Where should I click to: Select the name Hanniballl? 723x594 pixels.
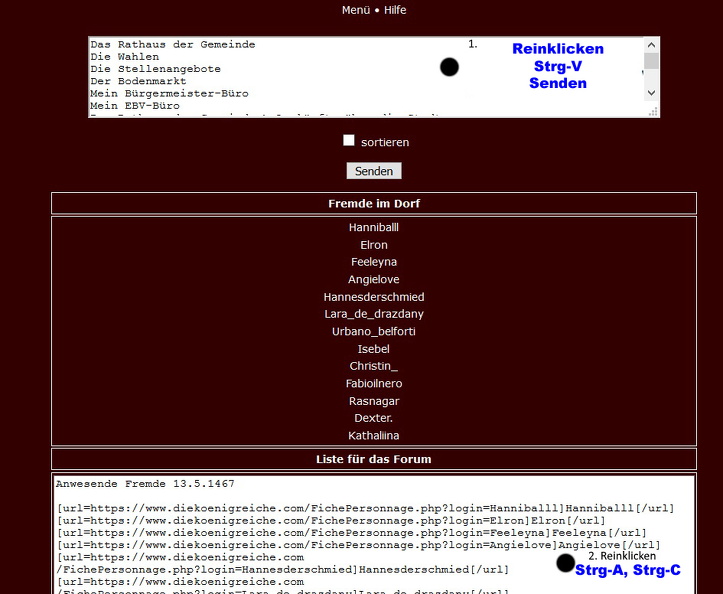point(374,227)
